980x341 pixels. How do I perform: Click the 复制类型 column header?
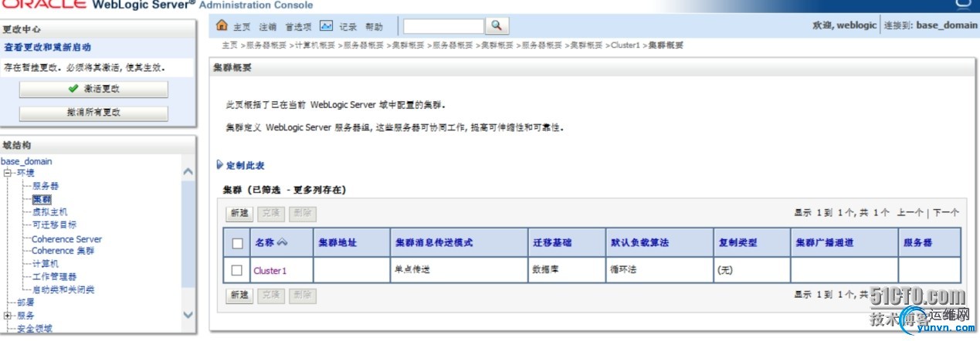(738, 242)
